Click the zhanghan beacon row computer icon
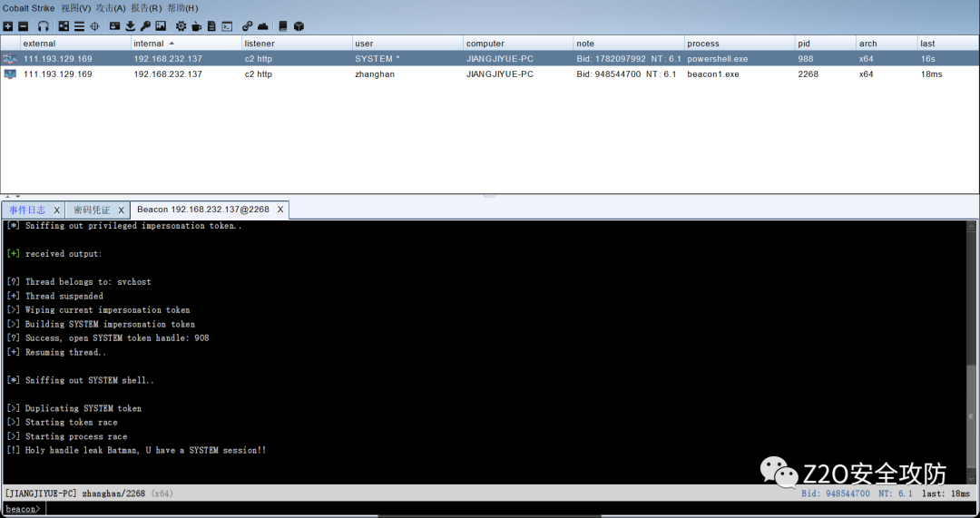This screenshot has width=980, height=518. 10,73
